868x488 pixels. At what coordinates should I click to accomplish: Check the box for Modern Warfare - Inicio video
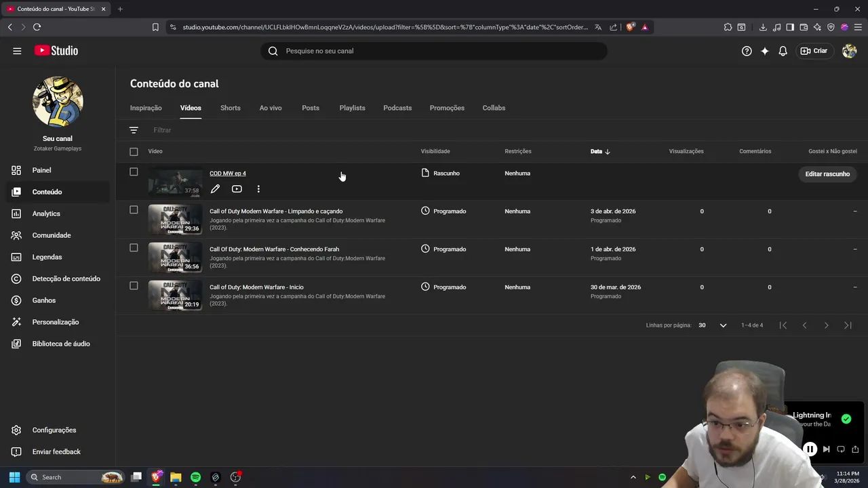point(134,286)
